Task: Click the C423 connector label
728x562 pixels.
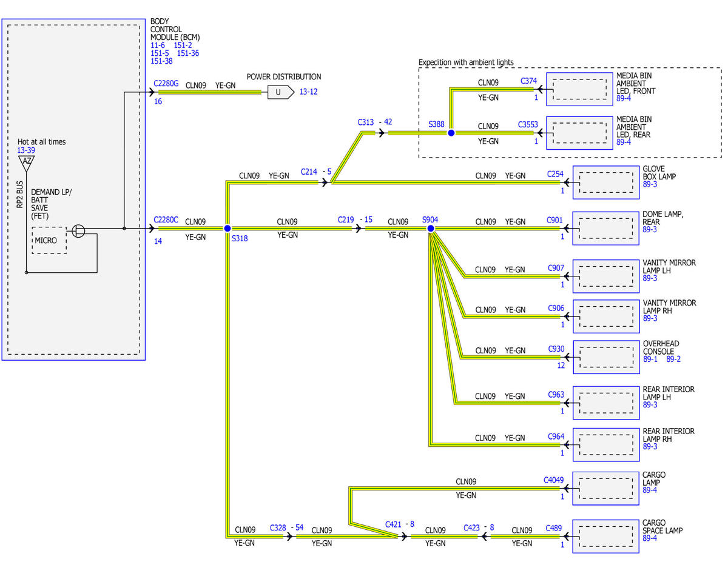Action: point(472,527)
